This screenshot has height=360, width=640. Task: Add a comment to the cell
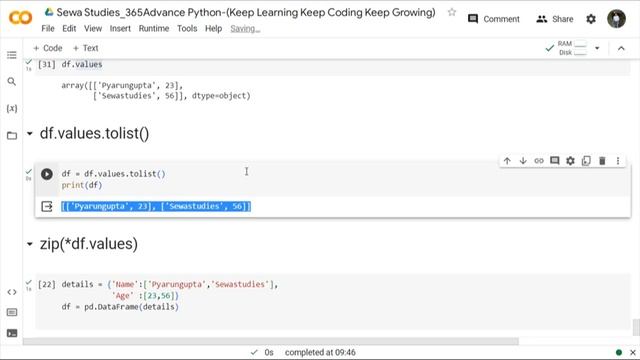tap(554, 161)
